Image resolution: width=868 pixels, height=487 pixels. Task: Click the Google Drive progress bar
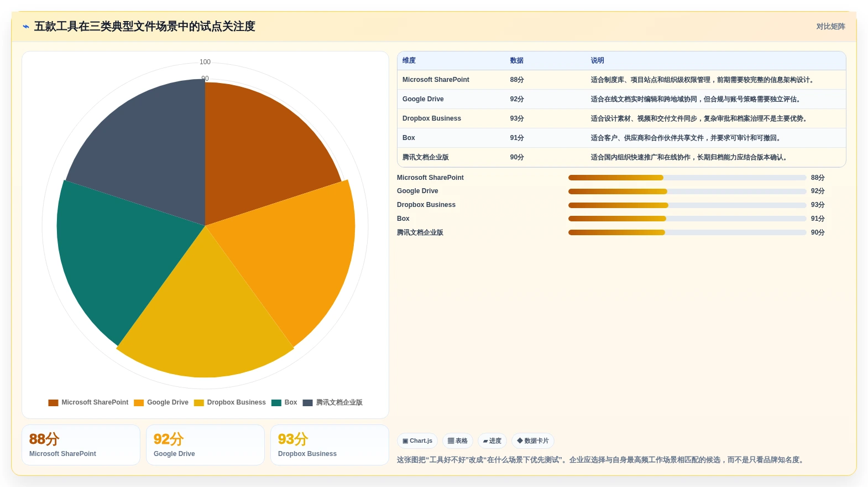[687, 191]
